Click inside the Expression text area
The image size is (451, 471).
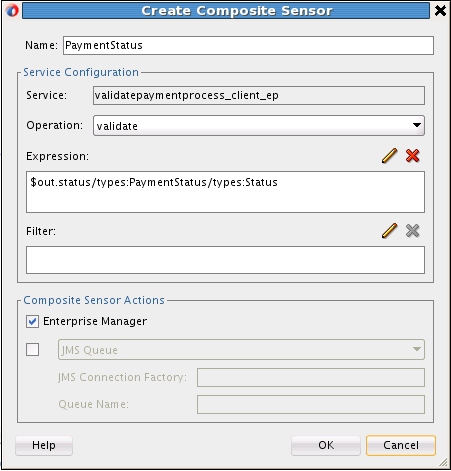click(225, 192)
